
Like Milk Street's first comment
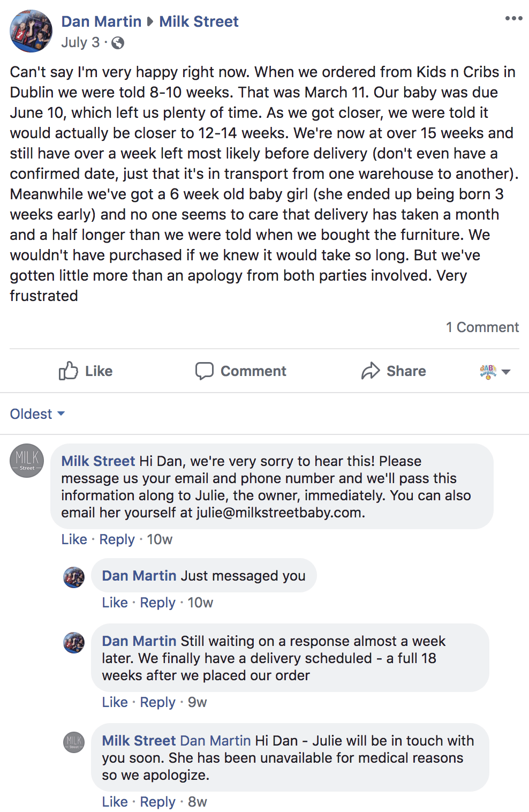click(x=74, y=539)
